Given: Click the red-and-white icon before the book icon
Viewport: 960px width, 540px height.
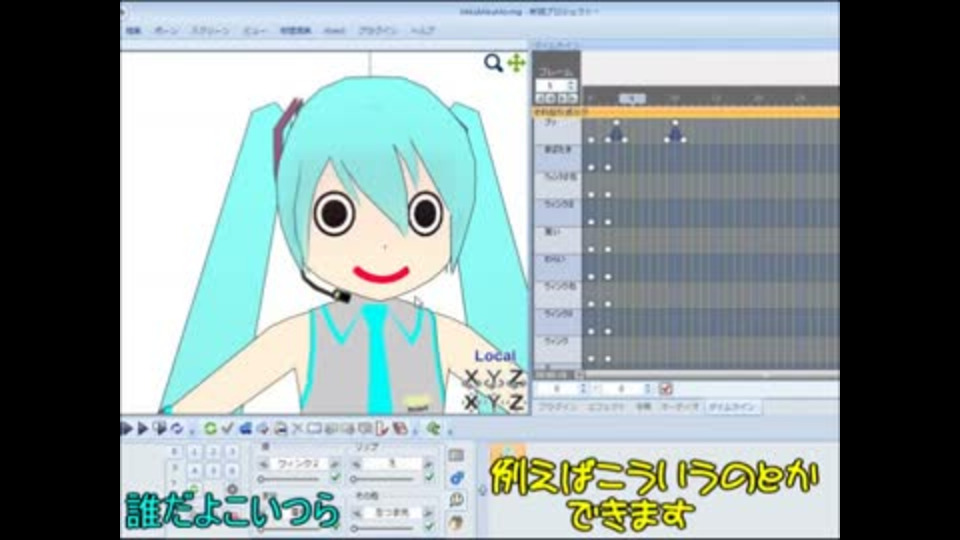Looking at the screenshot, I should click(383, 428).
